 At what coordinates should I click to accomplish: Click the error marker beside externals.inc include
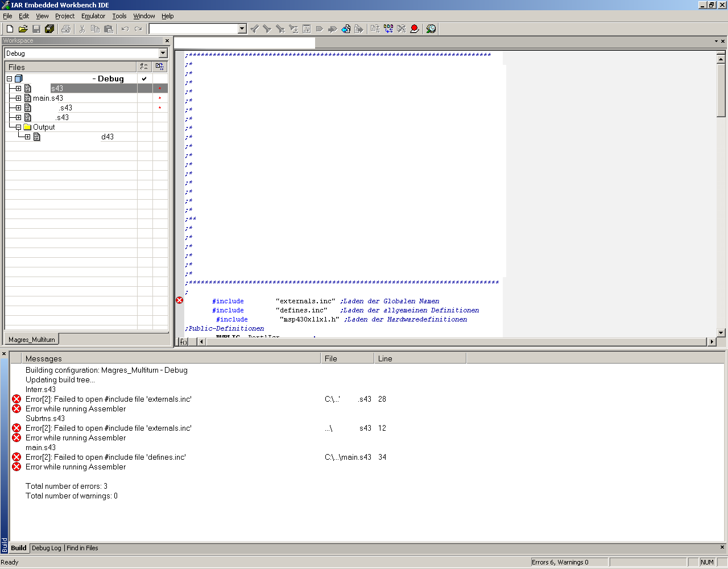pos(180,300)
